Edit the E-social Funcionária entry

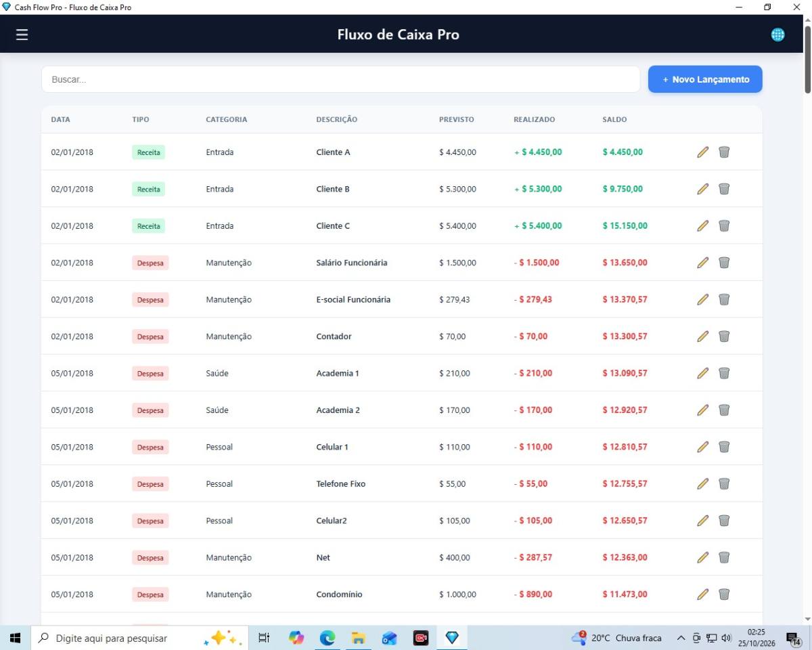[703, 299]
